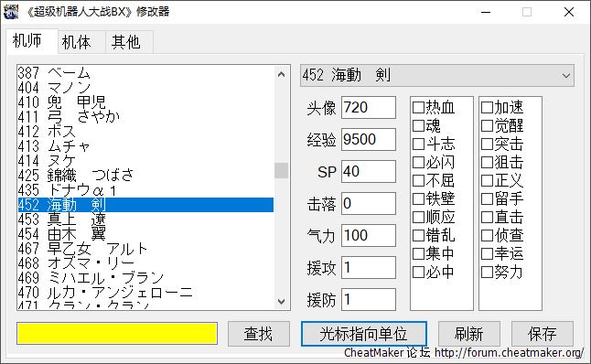Open the 其他 tab
This screenshot has height=364, width=591.
(126, 42)
